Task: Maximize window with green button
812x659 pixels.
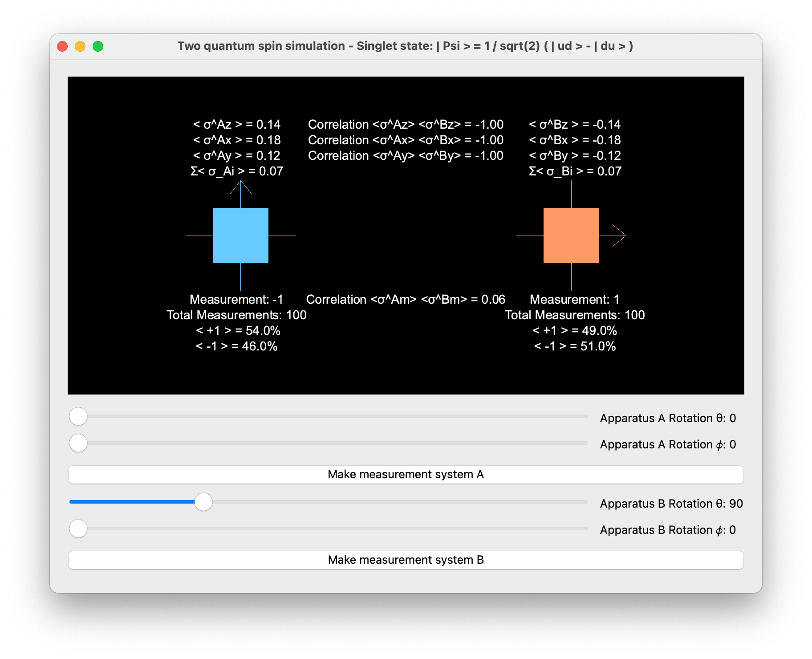Action: tap(98, 46)
